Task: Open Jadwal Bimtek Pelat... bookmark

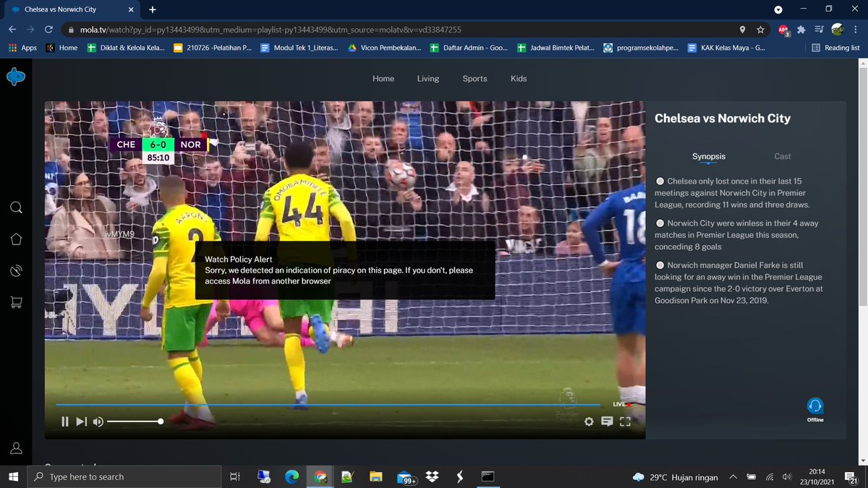Action: 556,48
